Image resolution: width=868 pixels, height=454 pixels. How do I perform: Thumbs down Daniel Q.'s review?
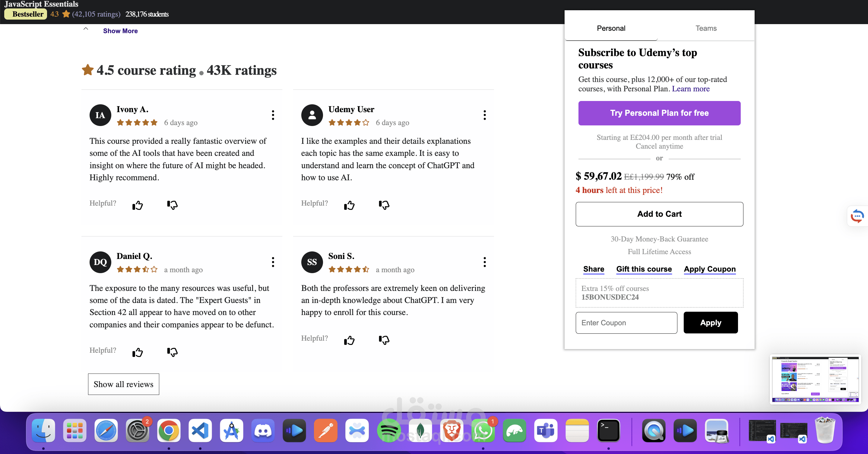(172, 352)
